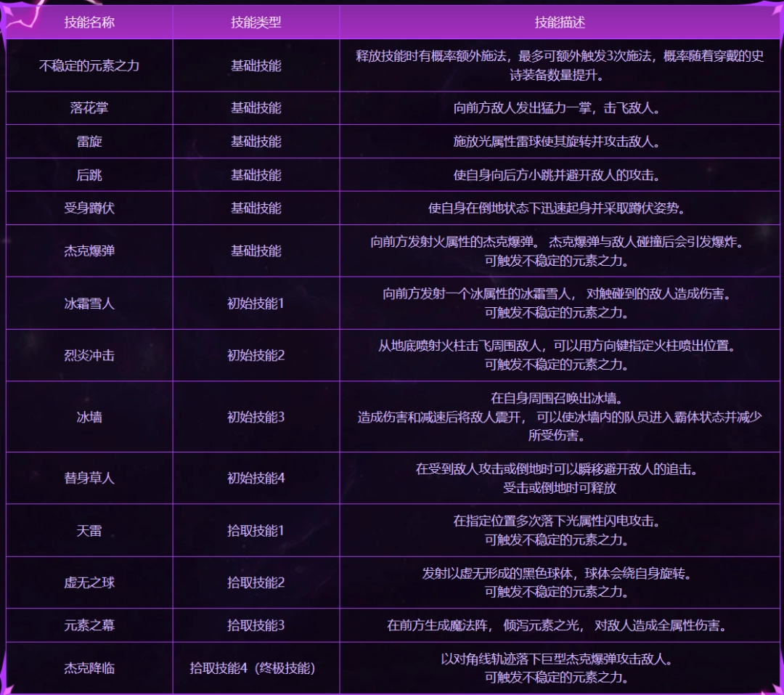Click the 技能类型 column header
The image size is (784, 695).
(x=256, y=23)
